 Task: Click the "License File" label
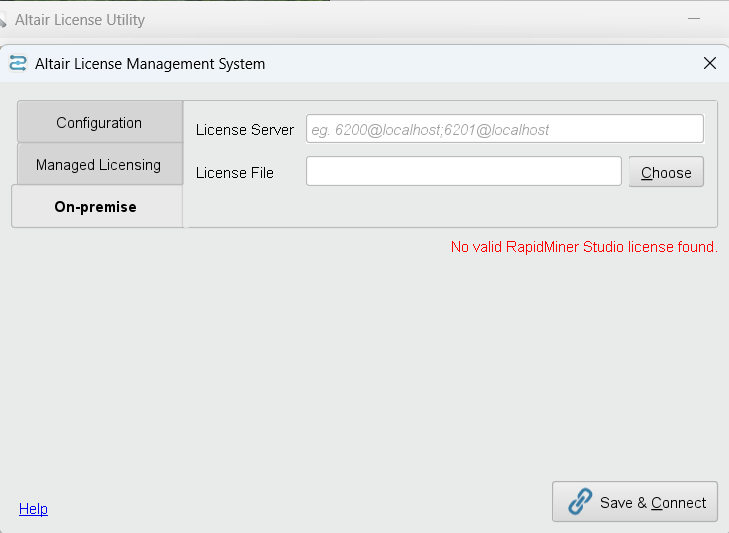[235, 173]
